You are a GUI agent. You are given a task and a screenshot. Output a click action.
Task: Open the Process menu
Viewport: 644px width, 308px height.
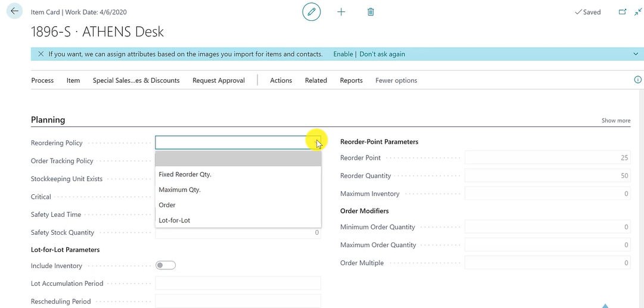pyautogui.click(x=42, y=80)
